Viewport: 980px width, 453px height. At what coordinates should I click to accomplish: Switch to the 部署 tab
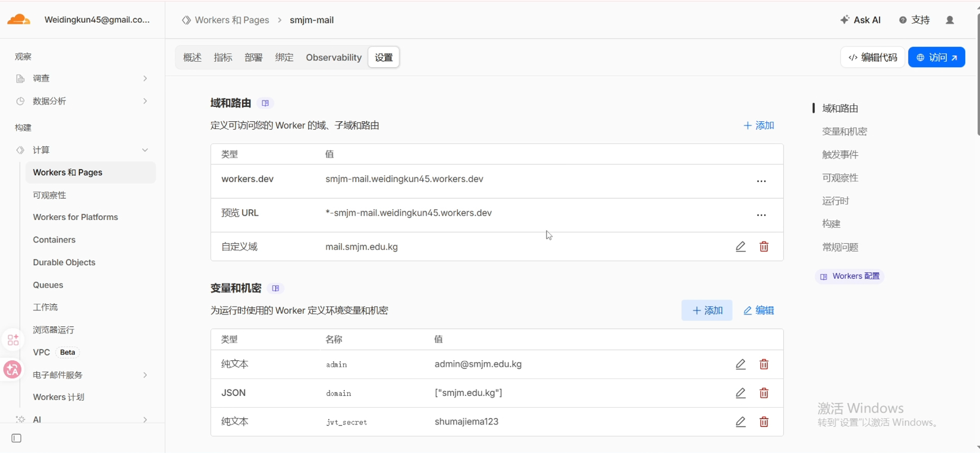point(253,58)
